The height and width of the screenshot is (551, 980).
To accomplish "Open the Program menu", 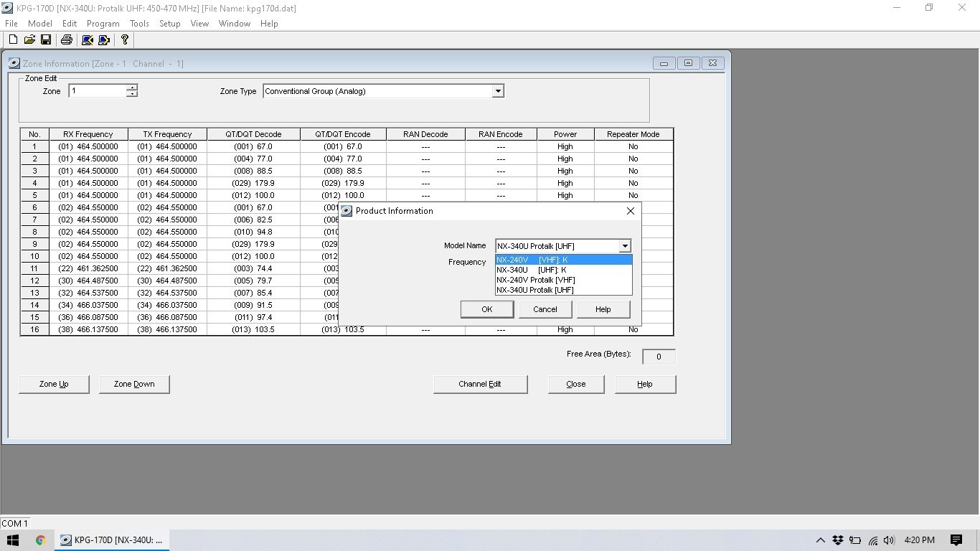I will [x=103, y=23].
